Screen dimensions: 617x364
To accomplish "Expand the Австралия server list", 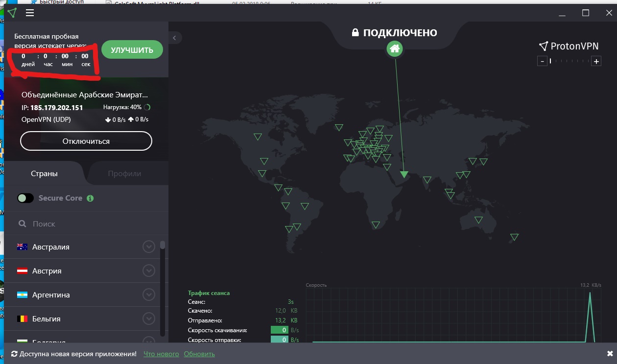I will point(149,247).
